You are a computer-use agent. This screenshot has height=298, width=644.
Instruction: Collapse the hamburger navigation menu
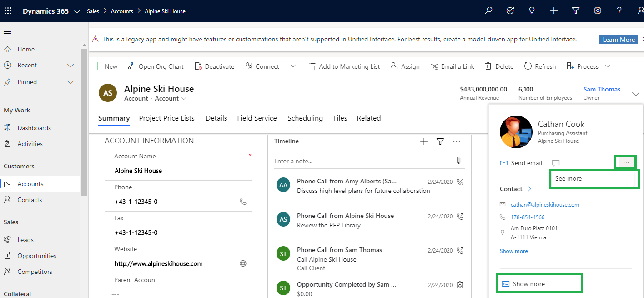[x=7, y=31]
